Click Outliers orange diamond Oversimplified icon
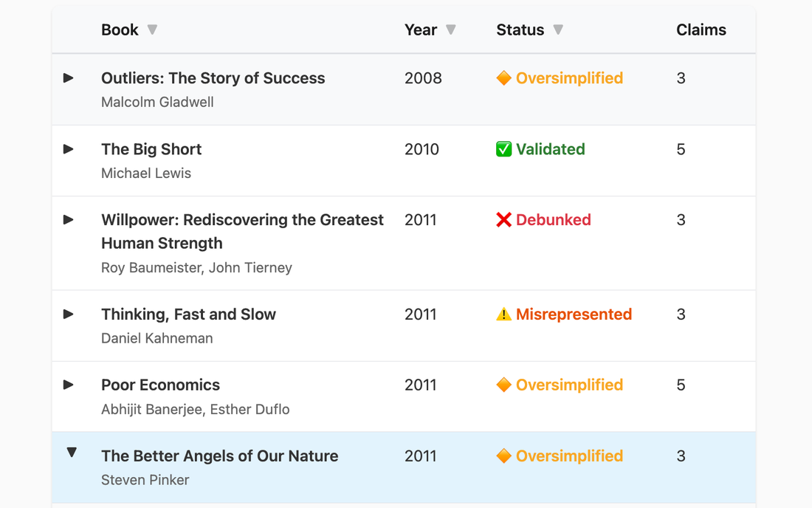Viewport: 812px width, 508px height. (x=503, y=78)
